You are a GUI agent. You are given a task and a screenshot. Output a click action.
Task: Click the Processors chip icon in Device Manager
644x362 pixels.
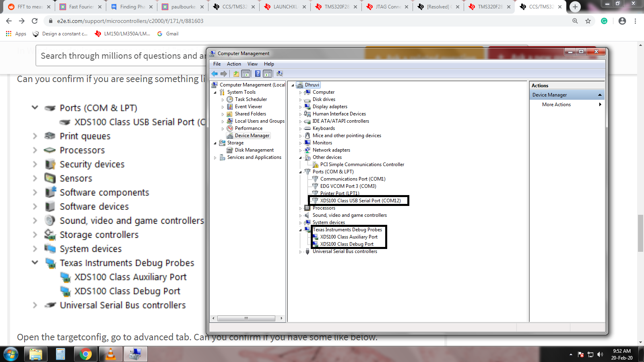pyautogui.click(x=308, y=208)
